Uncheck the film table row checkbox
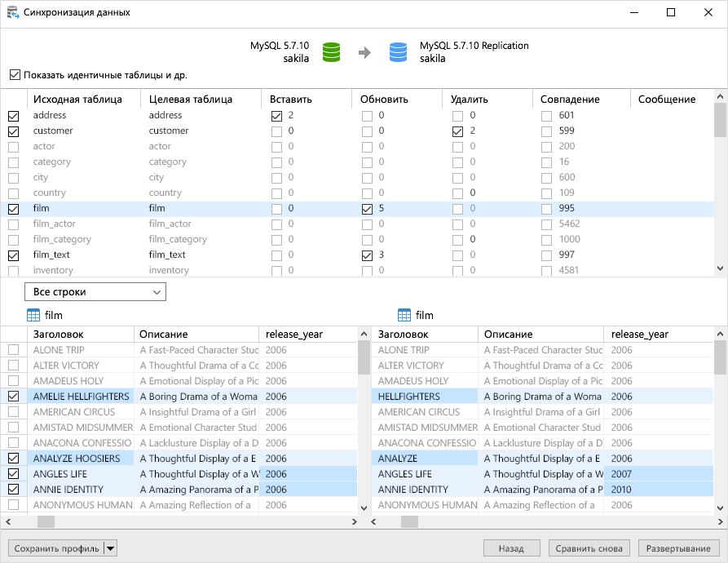728x563 pixels. [x=14, y=208]
